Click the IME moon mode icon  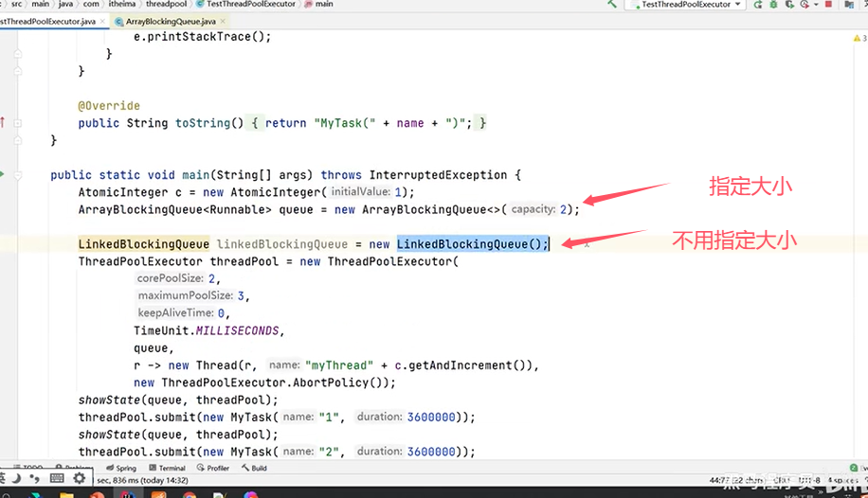tap(16, 478)
